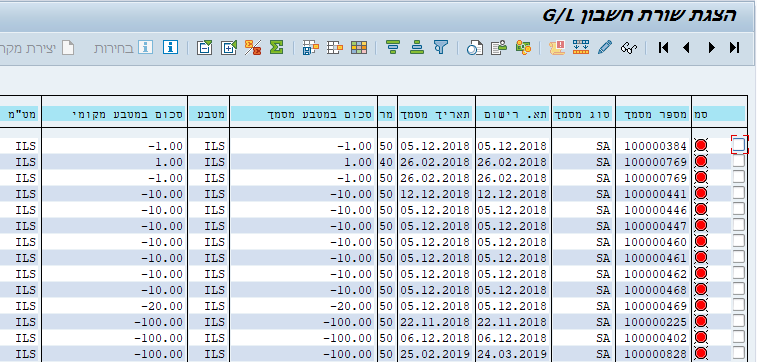Click the מספר מסמך column header
Image resolution: width=757 pixels, height=362 pixels.
653,114
